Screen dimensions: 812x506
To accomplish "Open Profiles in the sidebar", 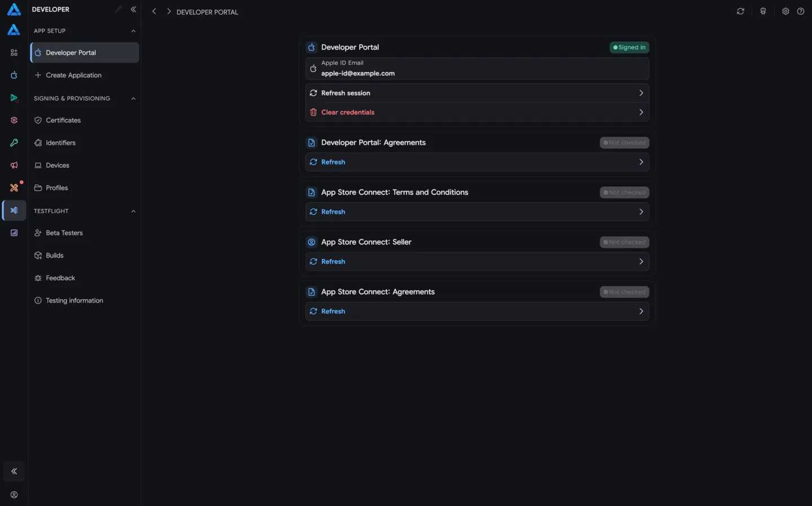I will (x=85, y=188).
